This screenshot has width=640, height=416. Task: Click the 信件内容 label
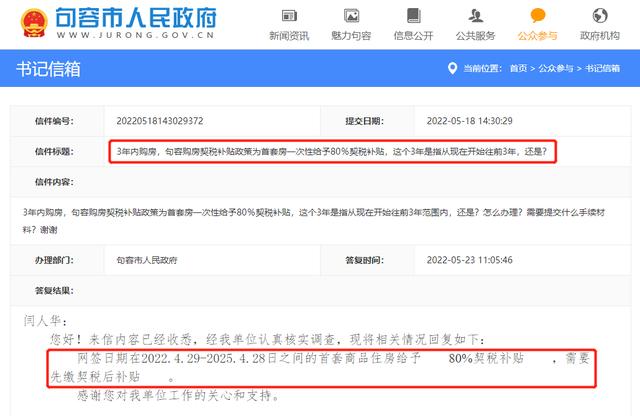[x=54, y=182]
